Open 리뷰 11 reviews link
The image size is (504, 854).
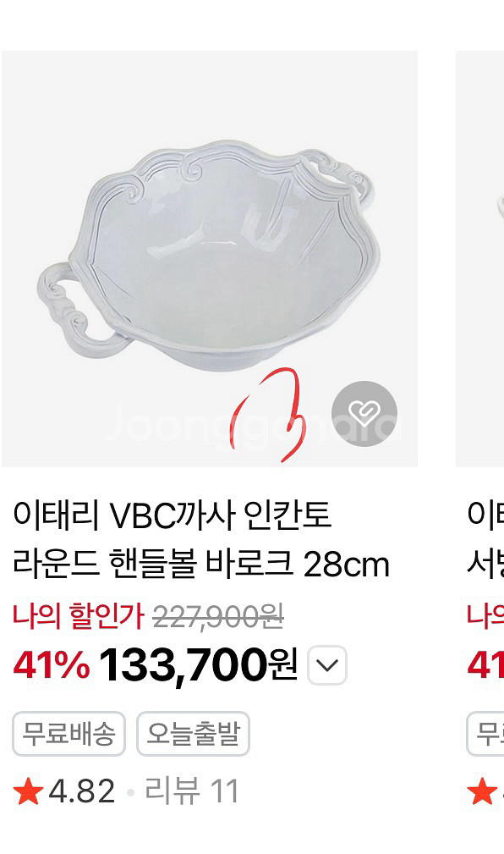tap(192, 791)
